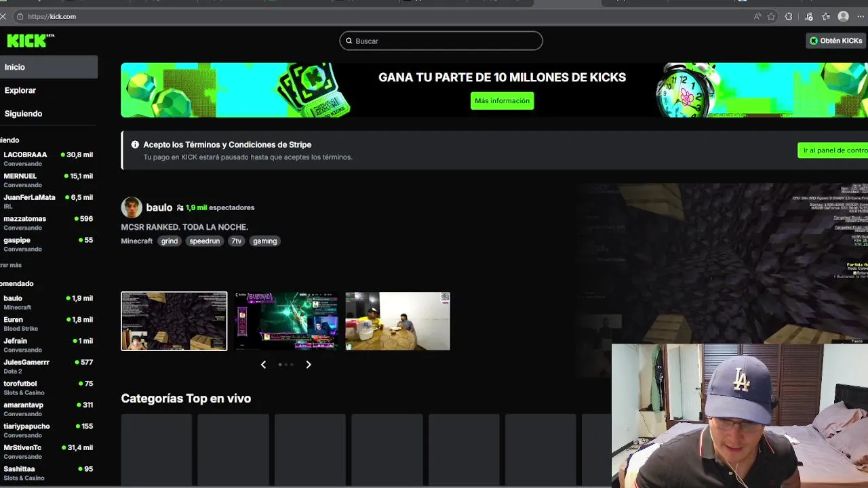Select the 7tv tag
868x488 pixels.
click(236, 241)
